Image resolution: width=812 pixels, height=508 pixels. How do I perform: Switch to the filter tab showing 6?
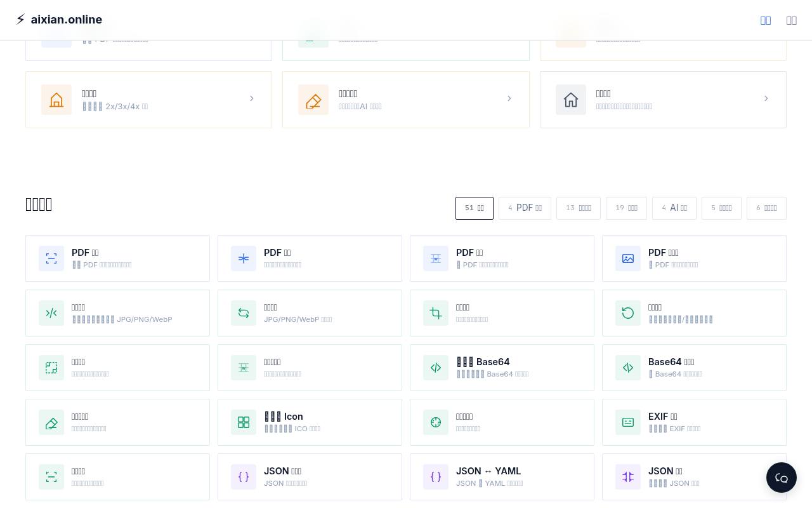(766, 208)
